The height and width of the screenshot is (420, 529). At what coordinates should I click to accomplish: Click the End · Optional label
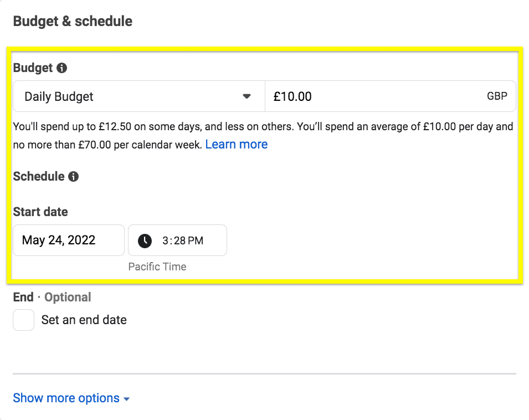tap(52, 297)
